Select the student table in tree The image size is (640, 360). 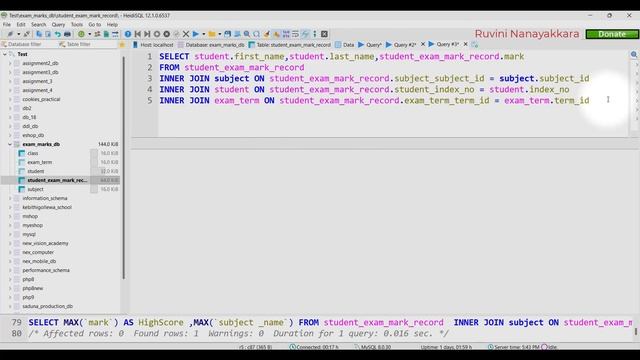tap(36, 171)
